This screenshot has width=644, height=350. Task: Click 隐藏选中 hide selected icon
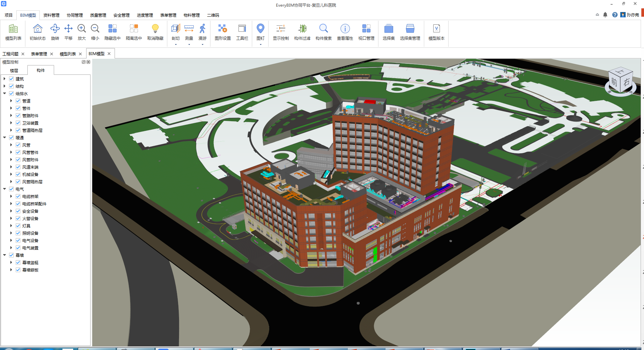tap(113, 32)
